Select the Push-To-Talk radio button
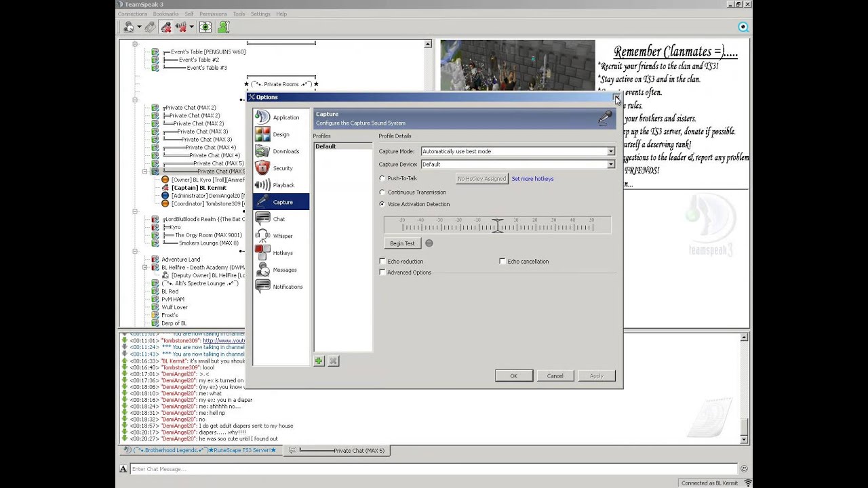The image size is (868, 488). coord(382,178)
